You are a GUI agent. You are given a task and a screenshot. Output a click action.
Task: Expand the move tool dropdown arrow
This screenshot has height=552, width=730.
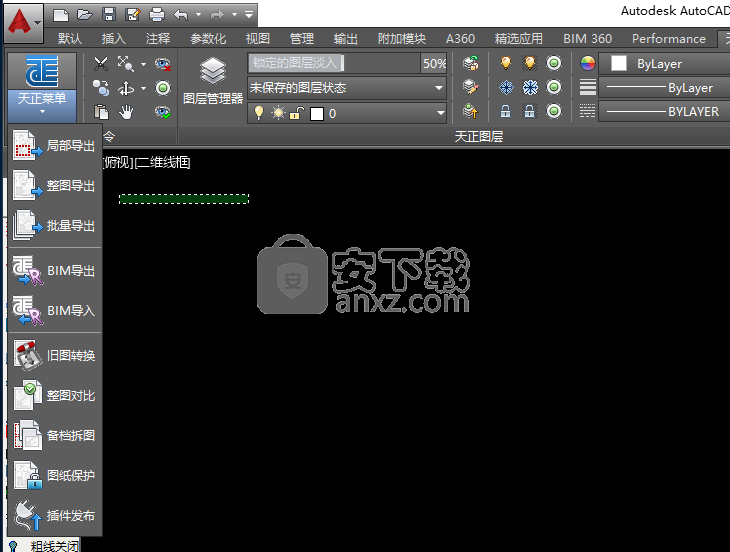click(143, 88)
